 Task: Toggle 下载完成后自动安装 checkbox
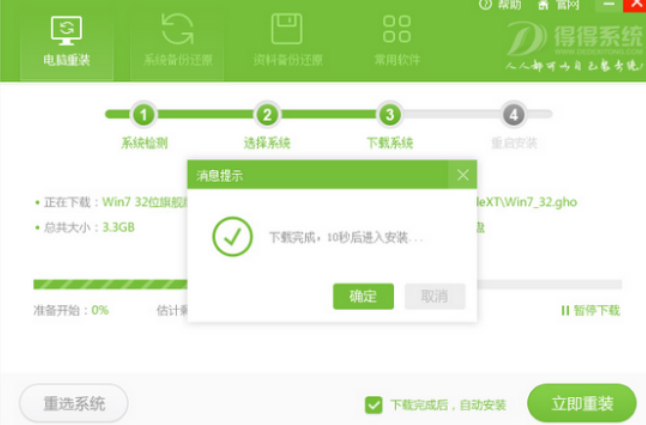pyautogui.click(x=374, y=405)
